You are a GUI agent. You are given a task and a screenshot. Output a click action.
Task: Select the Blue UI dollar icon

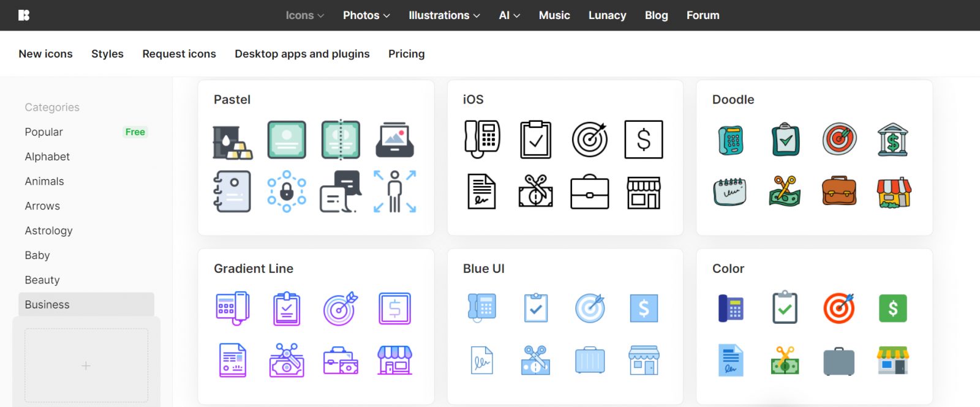click(x=644, y=308)
